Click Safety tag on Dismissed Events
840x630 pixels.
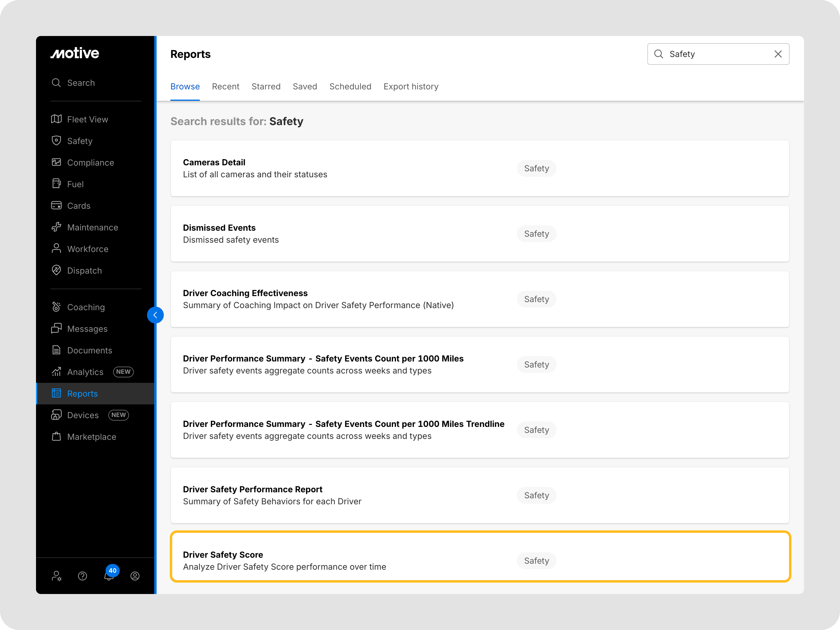click(536, 233)
